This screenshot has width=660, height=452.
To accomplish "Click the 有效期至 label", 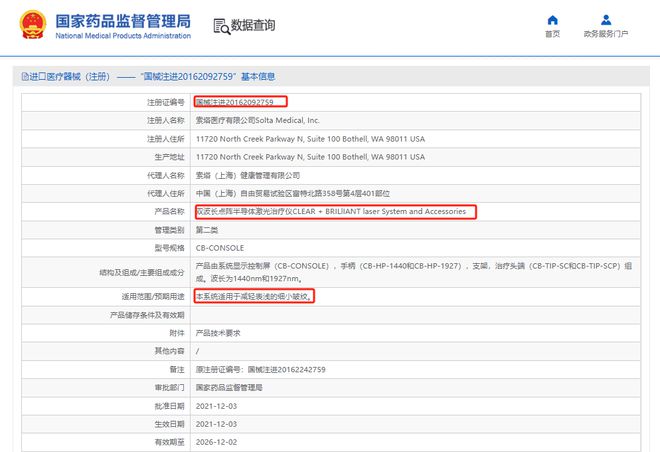I will (x=170, y=442).
